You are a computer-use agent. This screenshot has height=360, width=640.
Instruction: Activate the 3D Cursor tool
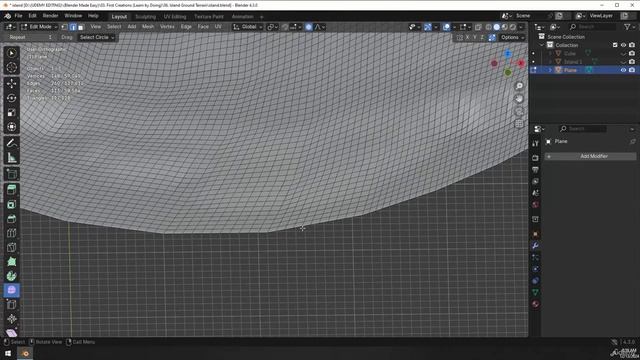pyautogui.click(x=11, y=68)
